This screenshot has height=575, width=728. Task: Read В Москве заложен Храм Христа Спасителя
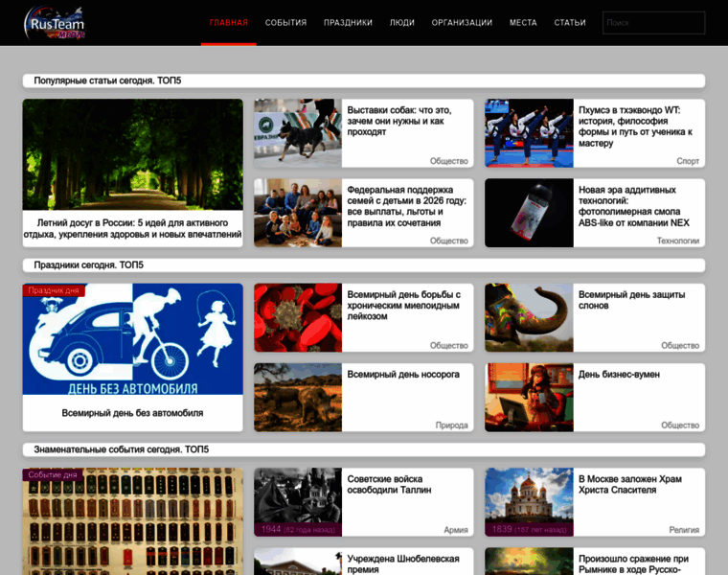point(630,484)
